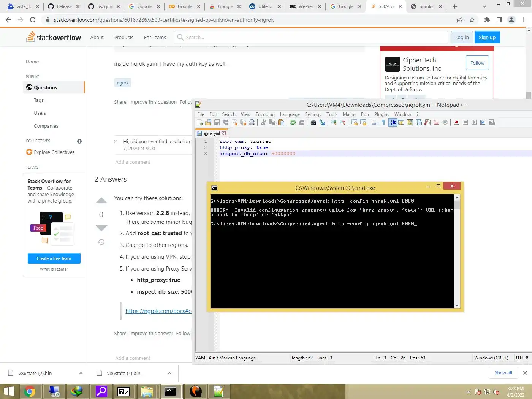Undo last edit in Notepad++ toolbar
The height and width of the screenshot is (399, 532).
pyautogui.click(x=293, y=122)
